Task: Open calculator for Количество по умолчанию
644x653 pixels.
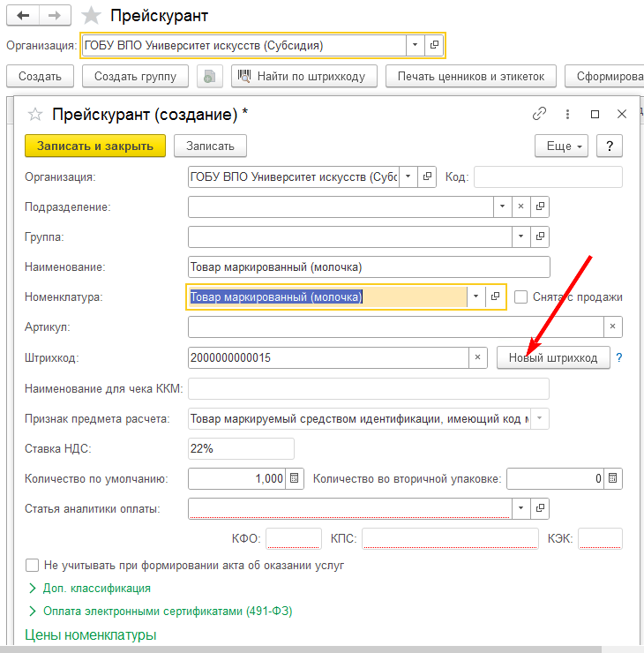Action: tap(296, 478)
